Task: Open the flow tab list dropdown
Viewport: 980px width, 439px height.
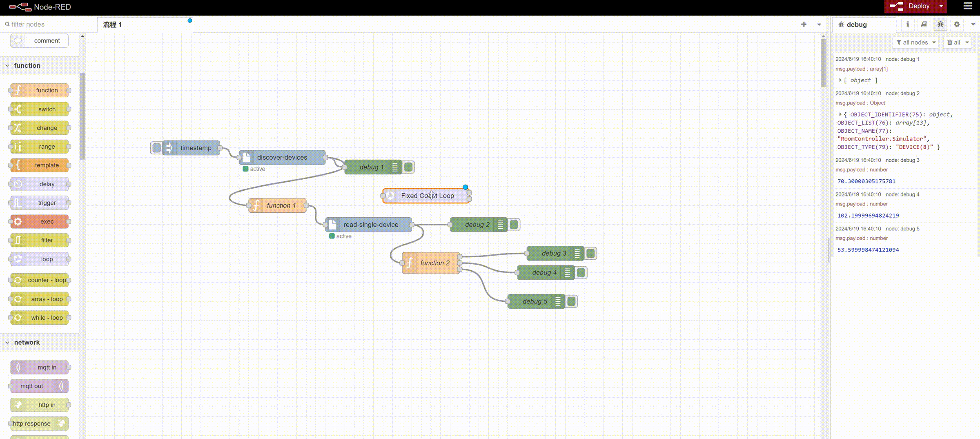Action: click(819, 25)
